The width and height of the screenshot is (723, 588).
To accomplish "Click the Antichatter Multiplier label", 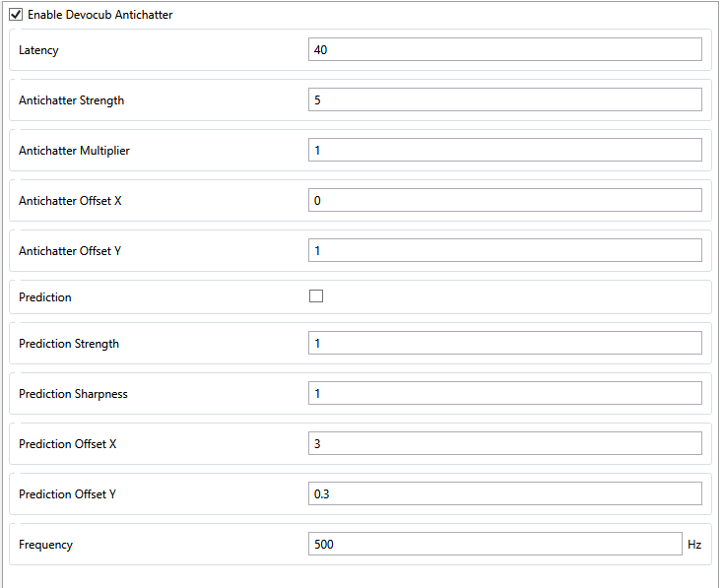I will pyautogui.click(x=74, y=151).
